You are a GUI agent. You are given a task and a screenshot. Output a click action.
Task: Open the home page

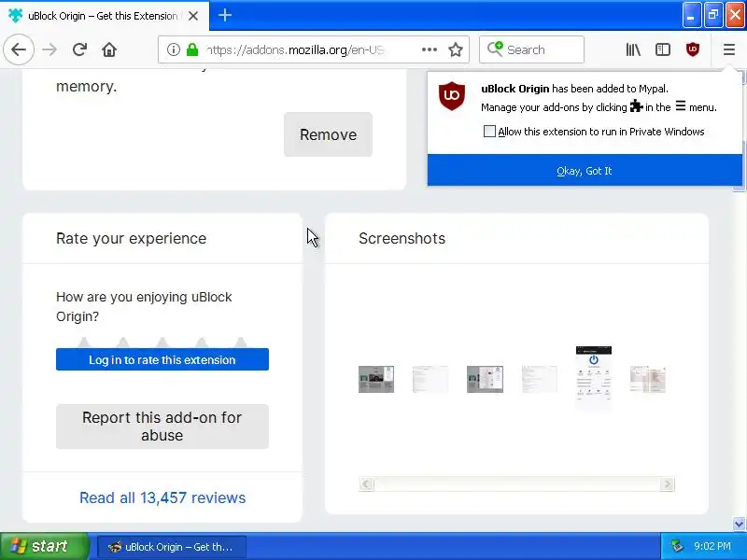[109, 49]
